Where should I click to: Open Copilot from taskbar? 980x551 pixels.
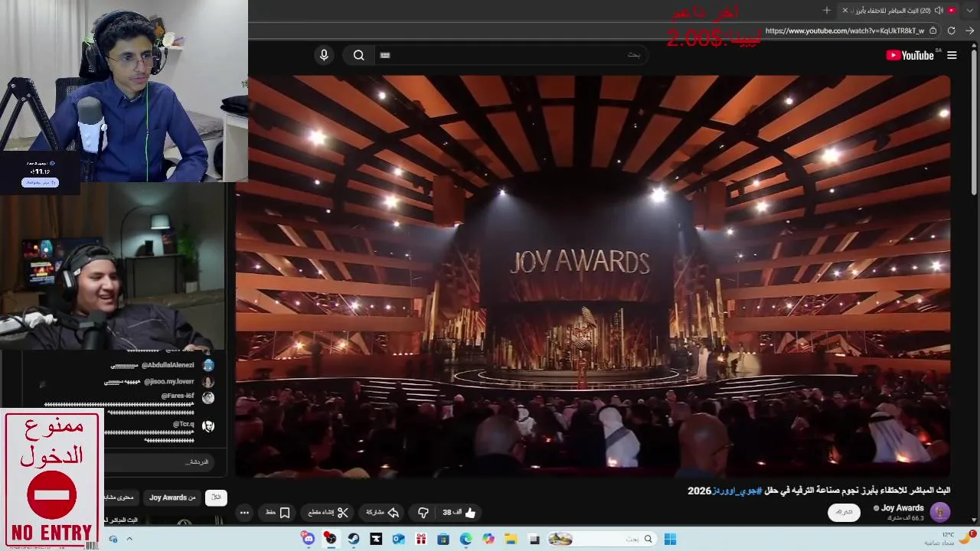pos(488,539)
